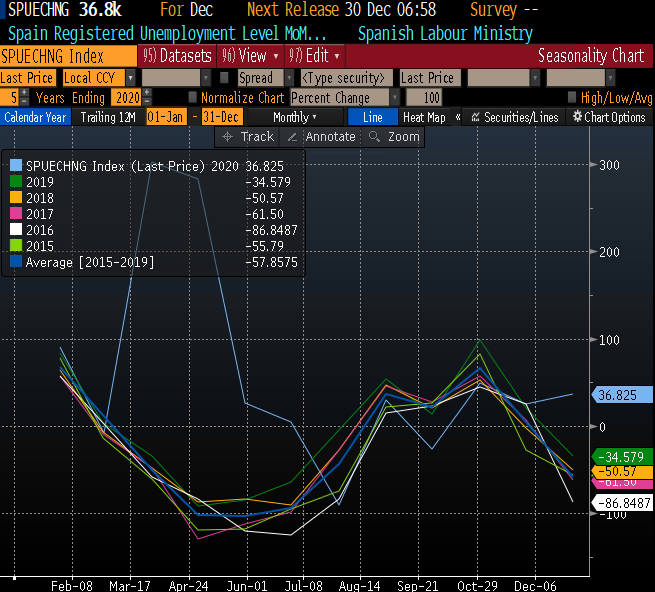Select the Heat Map chart button
The height and width of the screenshot is (592, 655).
pos(424,117)
